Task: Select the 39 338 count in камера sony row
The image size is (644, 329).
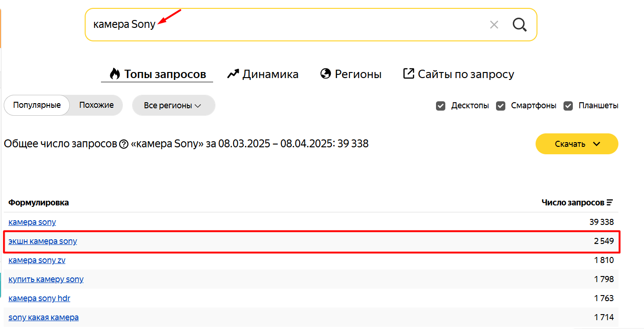Action: point(602,222)
